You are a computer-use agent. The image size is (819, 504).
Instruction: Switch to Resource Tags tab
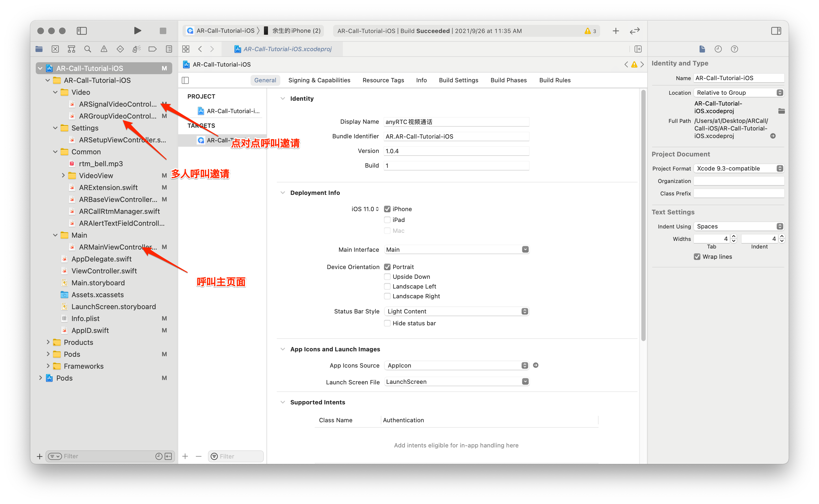coord(383,80)
